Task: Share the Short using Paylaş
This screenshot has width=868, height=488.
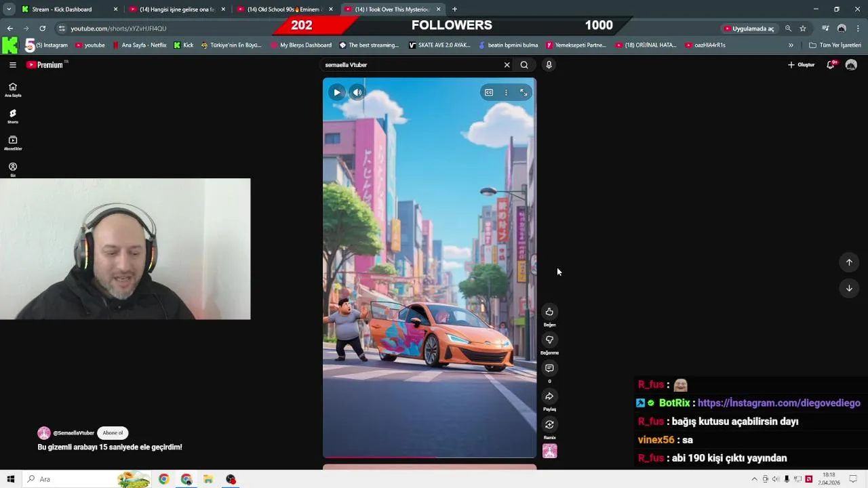Action: (549, 396)
